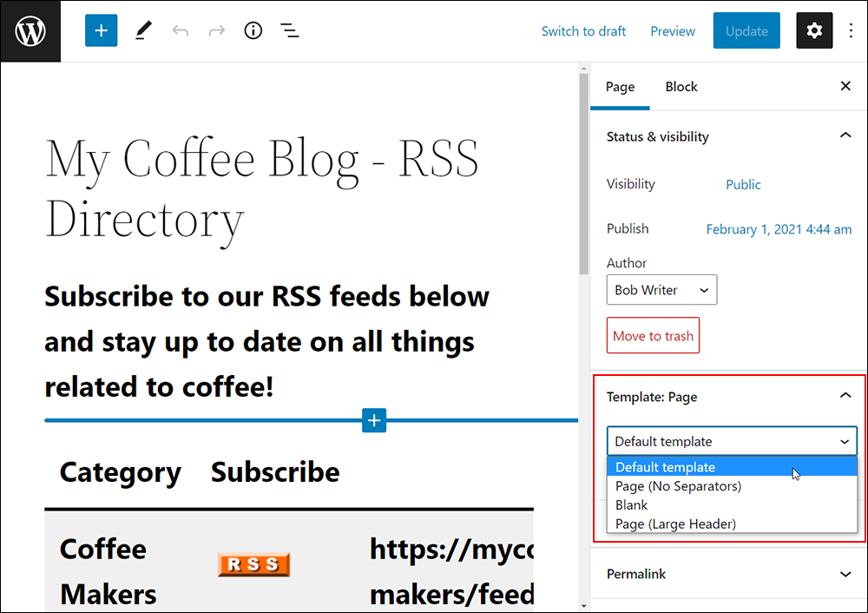The height and width of the screenshot is (613, 868).
Task: Click the orange RSS feed image
Action: click(x=253, y=564)
